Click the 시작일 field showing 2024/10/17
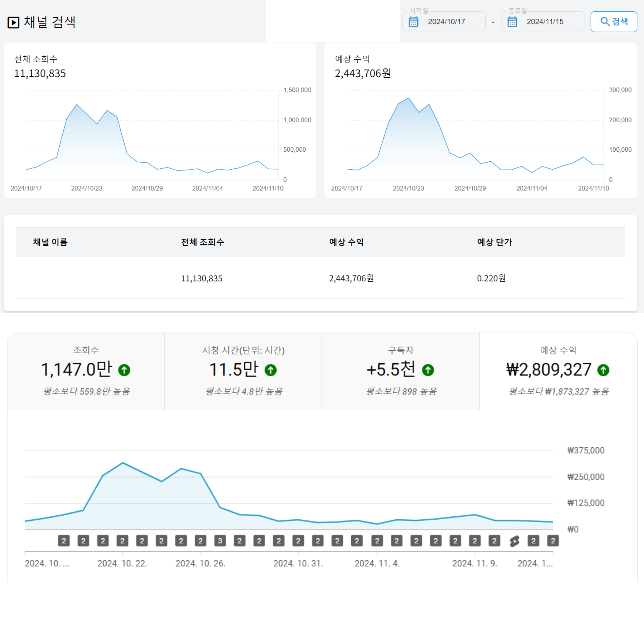644x644 pixels. point(444,22)
